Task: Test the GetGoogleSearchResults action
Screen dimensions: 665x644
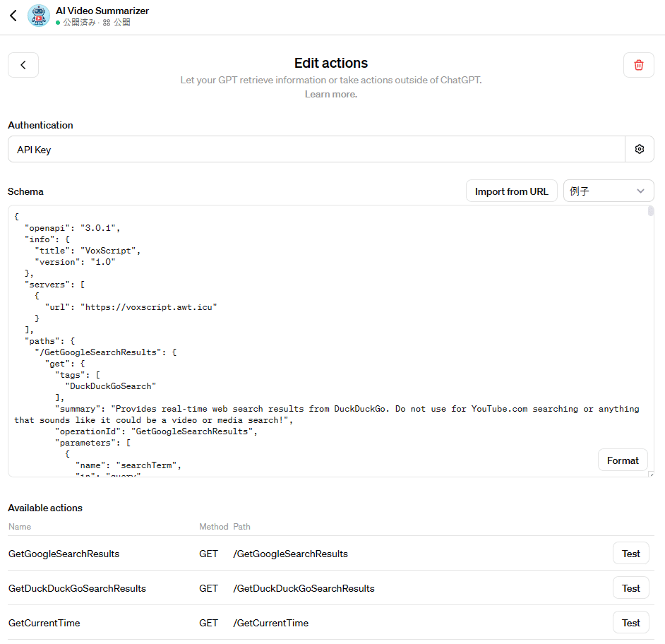Action: click(x=630, y=553)
